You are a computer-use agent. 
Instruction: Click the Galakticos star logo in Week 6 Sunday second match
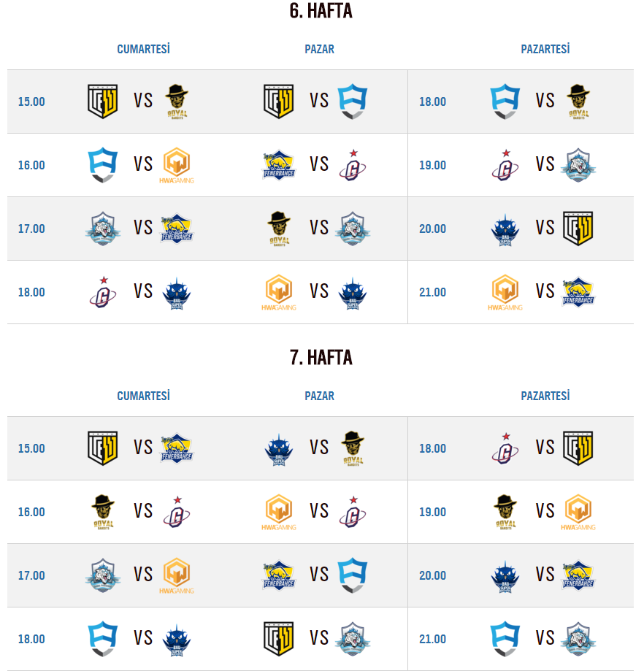point(353,165)
